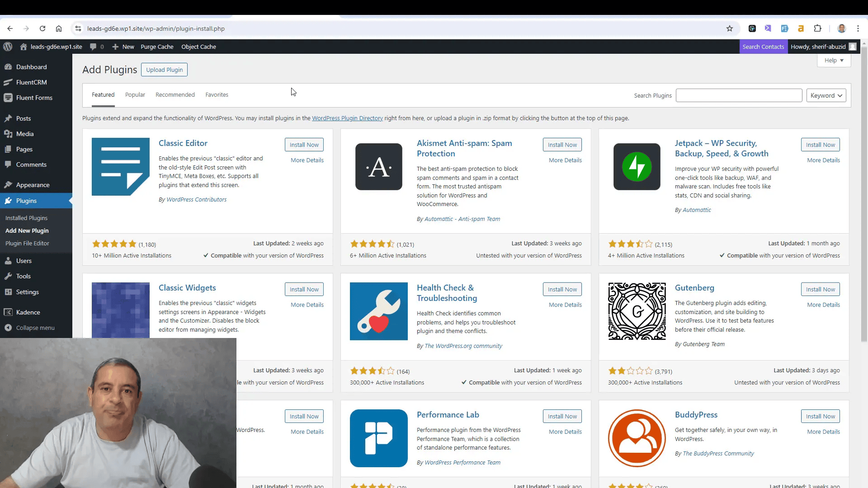Click Install Now for Jetpack plugin

[821, 145]
